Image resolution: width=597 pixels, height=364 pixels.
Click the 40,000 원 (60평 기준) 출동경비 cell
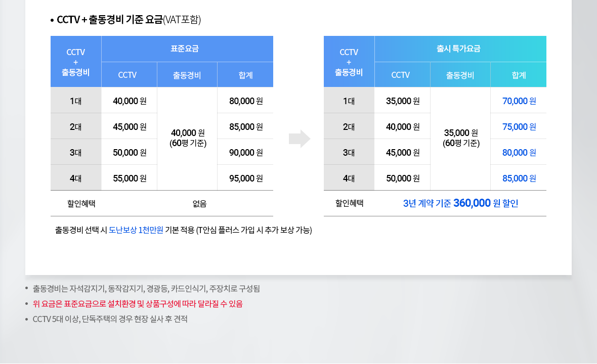(187, 138)
